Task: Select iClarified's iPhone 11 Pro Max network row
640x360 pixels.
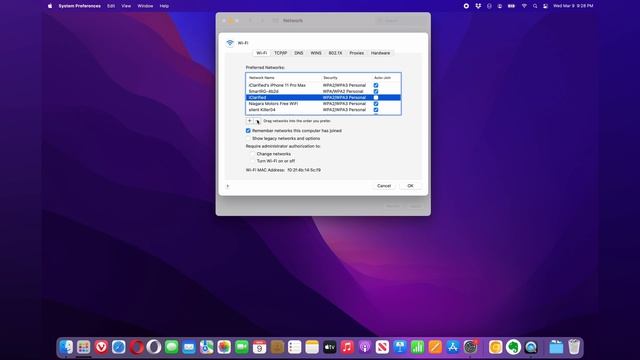Action: point(323,85)
